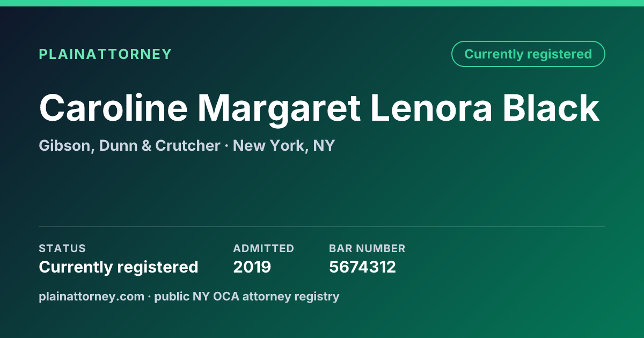
Task: Click the ampersand in the firm name
Action: tap(146, 146)
